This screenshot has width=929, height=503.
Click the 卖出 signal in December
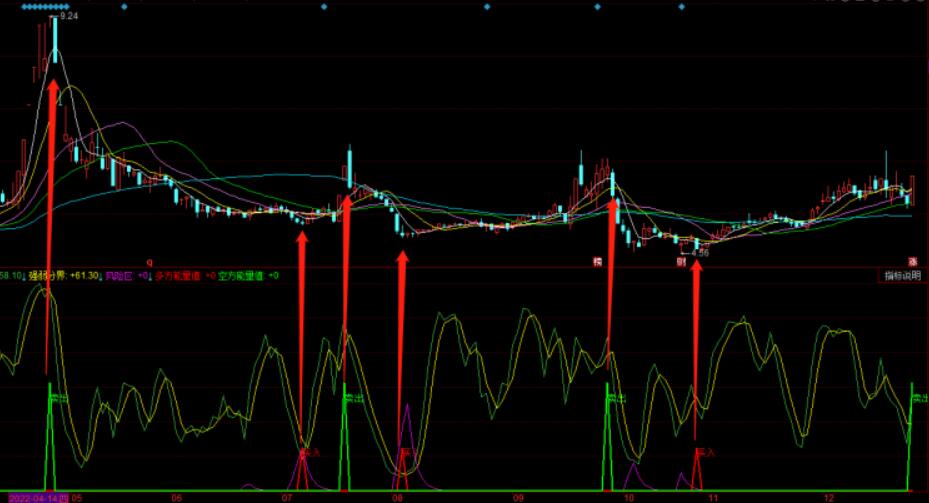(x=919, y=398)
